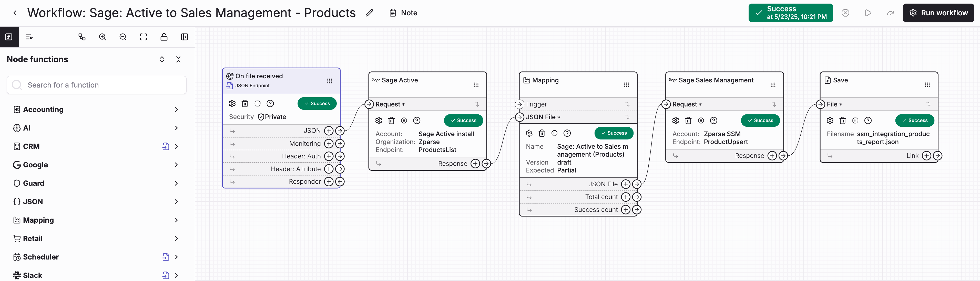Click the auto-layout nodes toolbar icon

click(x=82, y=37)
